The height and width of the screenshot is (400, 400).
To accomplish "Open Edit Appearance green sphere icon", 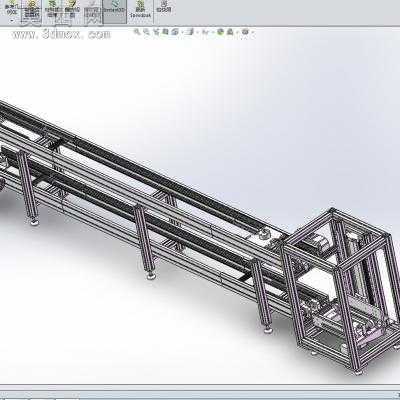I will pyautogui.click(x=220, y=32).
